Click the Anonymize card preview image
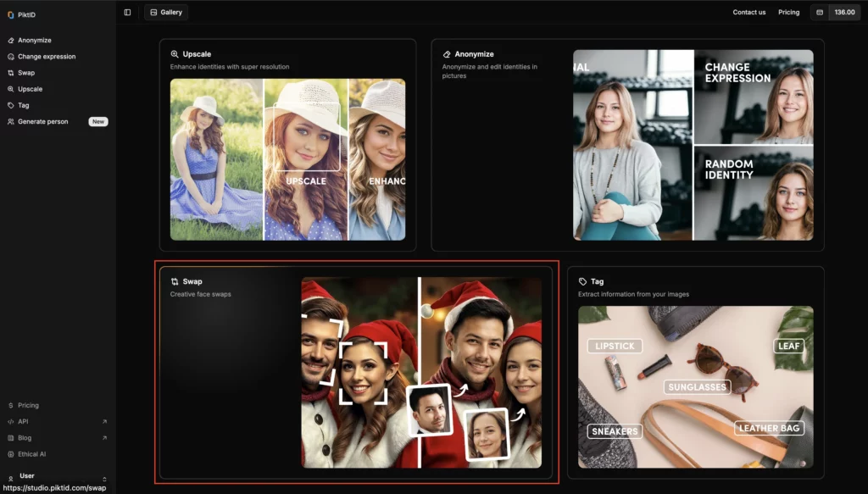The height and width of the screenshot is (494, 868). 693,146
